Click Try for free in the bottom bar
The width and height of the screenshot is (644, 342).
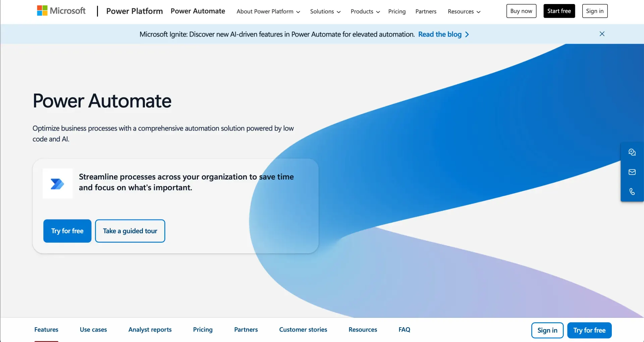(x=589, y=330)
